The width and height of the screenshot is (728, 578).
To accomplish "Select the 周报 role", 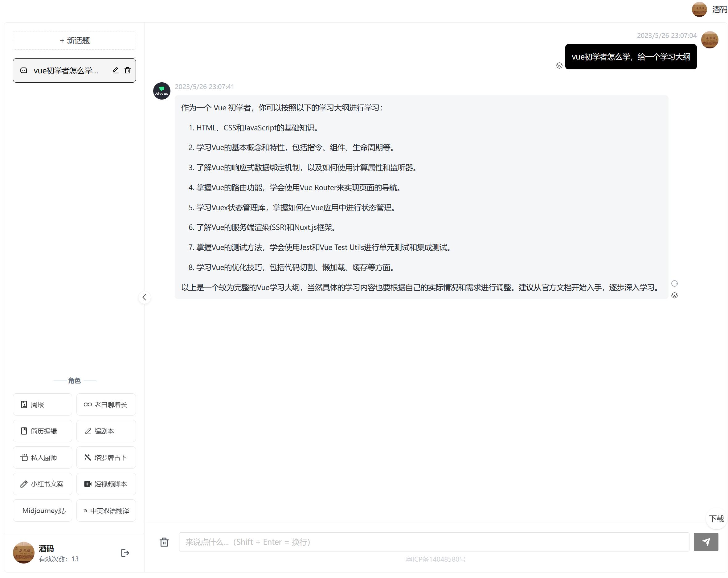I will tap(42, 404).
